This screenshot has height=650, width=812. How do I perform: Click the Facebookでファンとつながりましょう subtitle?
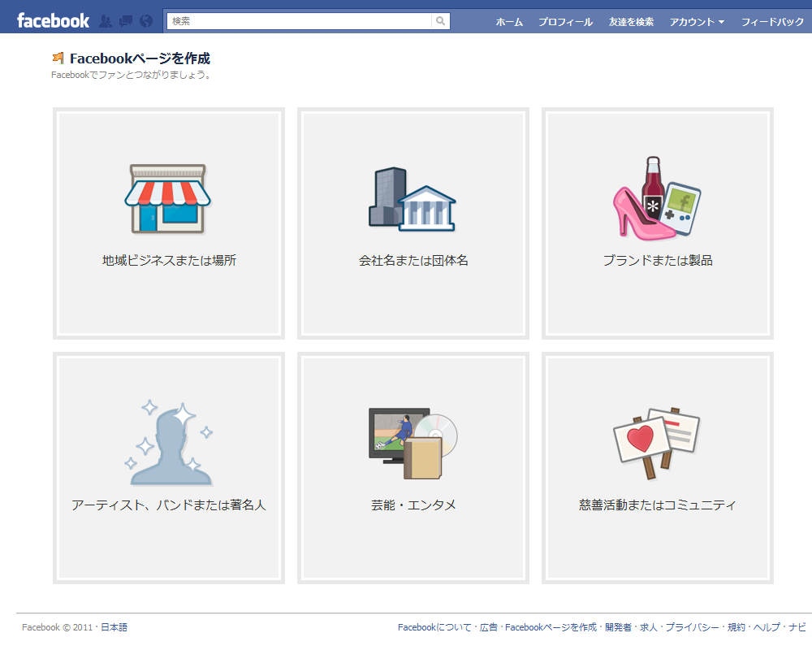[x=131, y=76]
